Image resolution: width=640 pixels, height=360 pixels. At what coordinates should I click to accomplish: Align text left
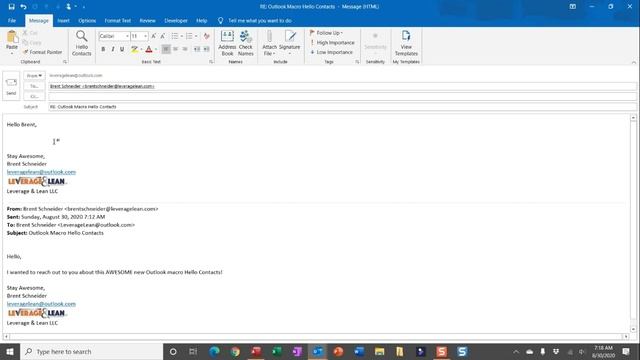point(166,49)
